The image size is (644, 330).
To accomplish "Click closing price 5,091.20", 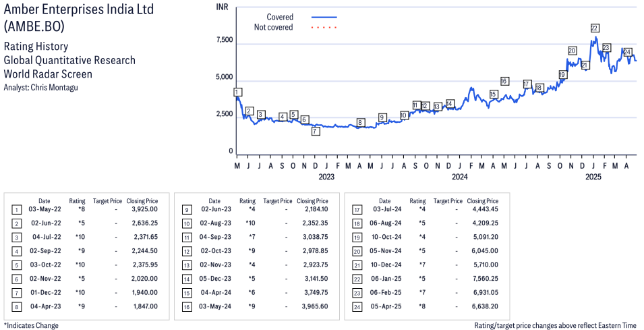I will click(x=486, y=237).
